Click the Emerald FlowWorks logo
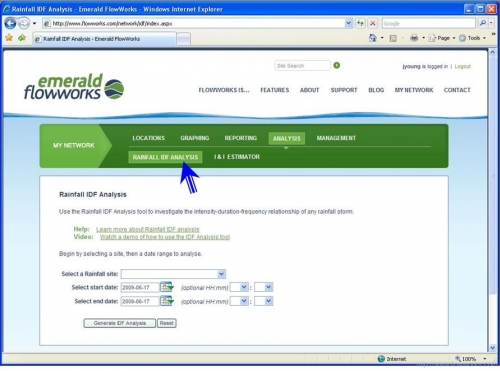Screen dimensions: 500x371 pos(74,87)
